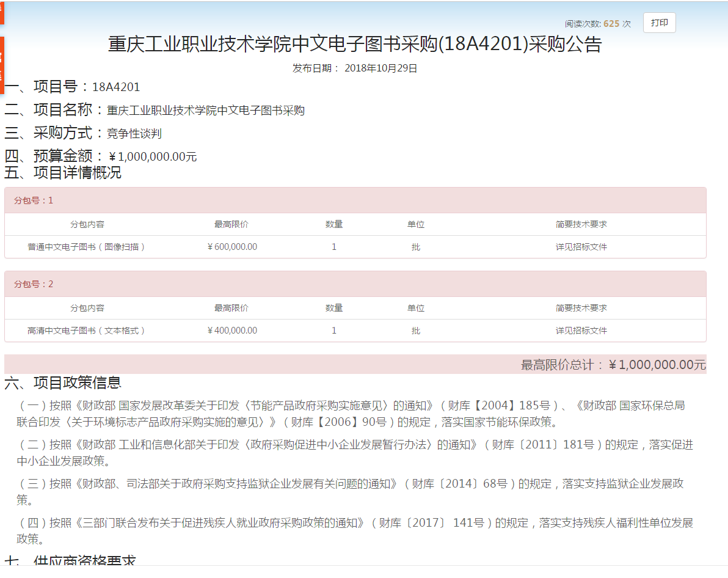Click 普通中文电子图书（图像扫描） cell
This screenshot has height=578, width=728.
pyautogui.click(x=87, y=247)
